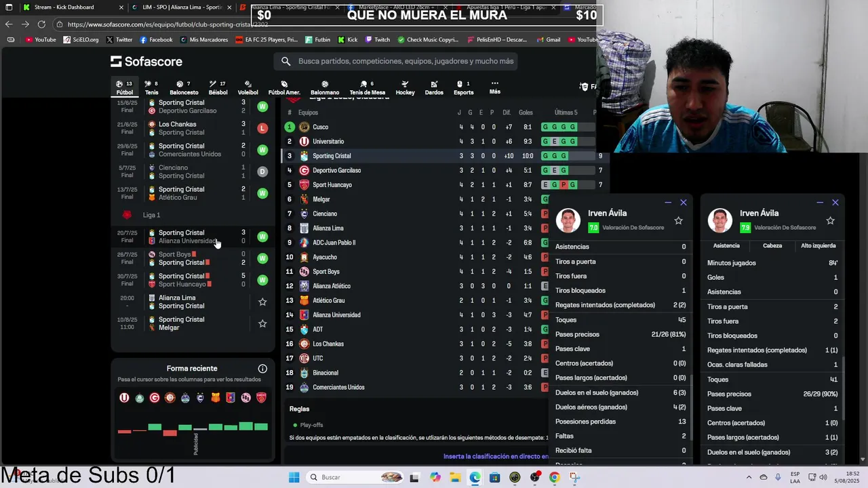Favorite the Sporting Cristal vs Melgar match

262,323
